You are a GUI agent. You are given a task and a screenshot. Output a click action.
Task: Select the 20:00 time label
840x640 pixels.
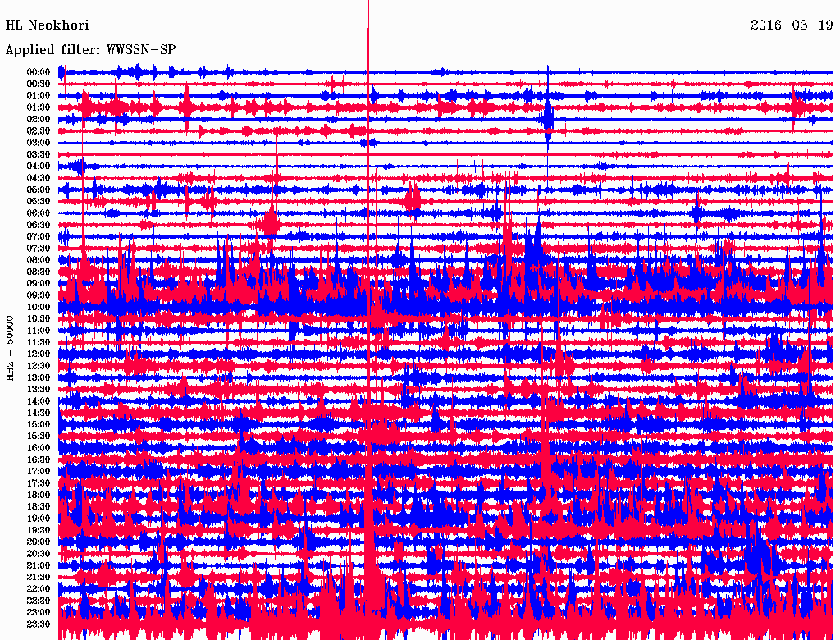tap(39, 542)
